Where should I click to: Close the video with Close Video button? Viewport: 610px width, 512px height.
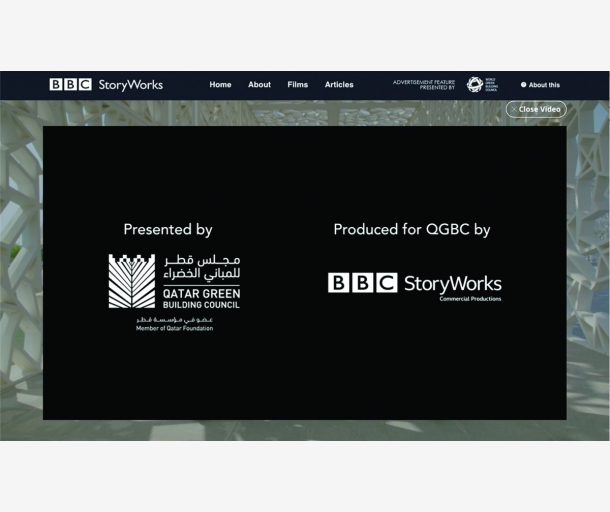[536, 109]
